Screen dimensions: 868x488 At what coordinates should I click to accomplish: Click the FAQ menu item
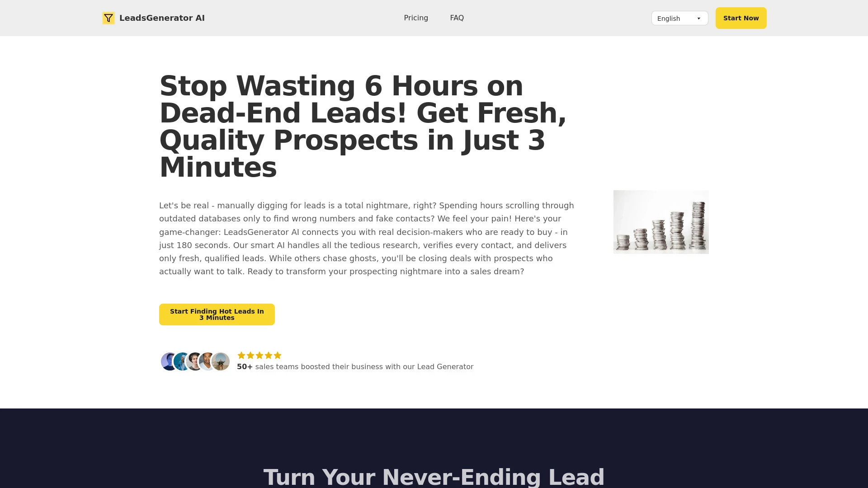[457, 18]
